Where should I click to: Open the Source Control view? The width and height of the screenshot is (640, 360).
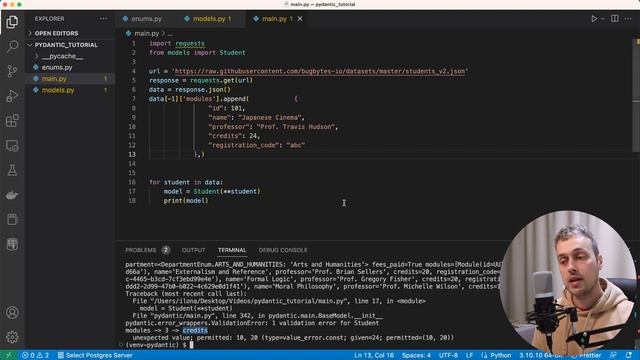pos(12,71)
